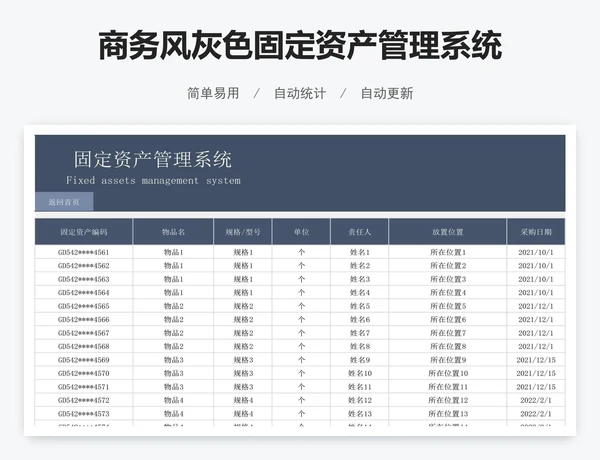Click the 所在位置12 cell

[448, 400]
